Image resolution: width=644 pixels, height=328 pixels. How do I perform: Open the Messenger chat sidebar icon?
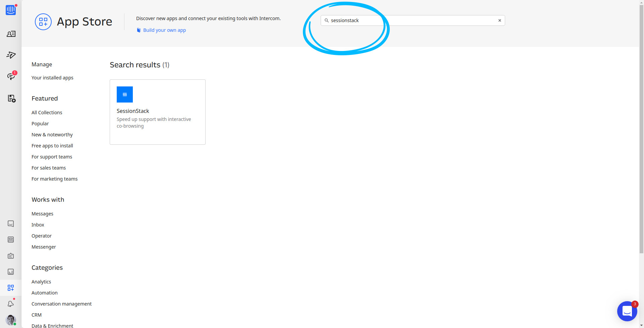click(11, 223)
